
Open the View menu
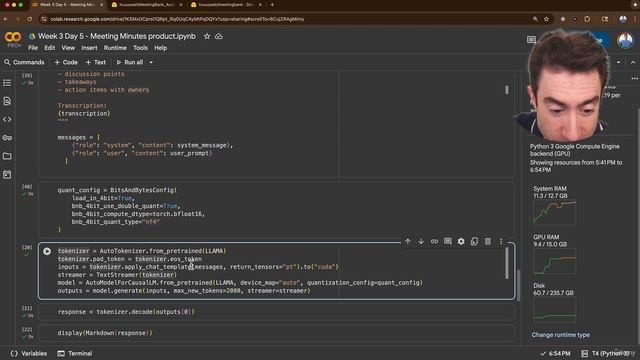pyautogui.click(x=68, y=48)
